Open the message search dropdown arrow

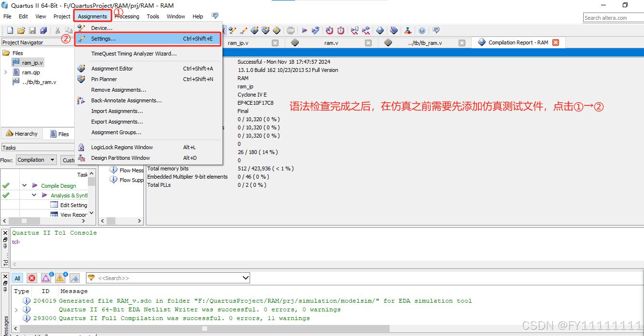tap(246, 278)
